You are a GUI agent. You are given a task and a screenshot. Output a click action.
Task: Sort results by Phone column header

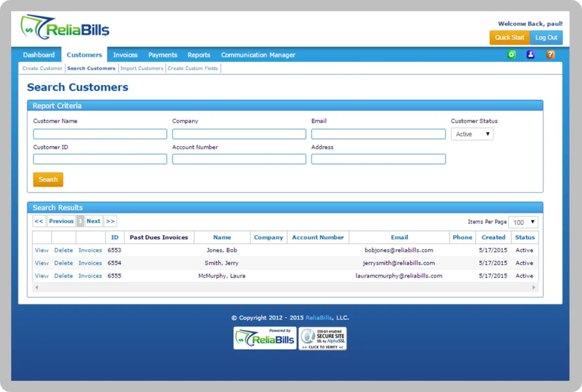[463, 237]
